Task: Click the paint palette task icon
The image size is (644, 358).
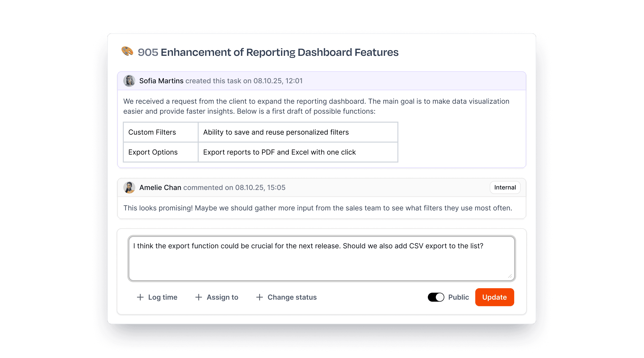Action: click(x=127, y=51)
